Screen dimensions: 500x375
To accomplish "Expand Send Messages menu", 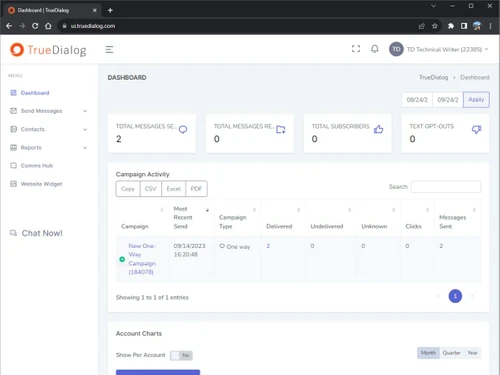I will pyautogui.click(x=41, y=111).
